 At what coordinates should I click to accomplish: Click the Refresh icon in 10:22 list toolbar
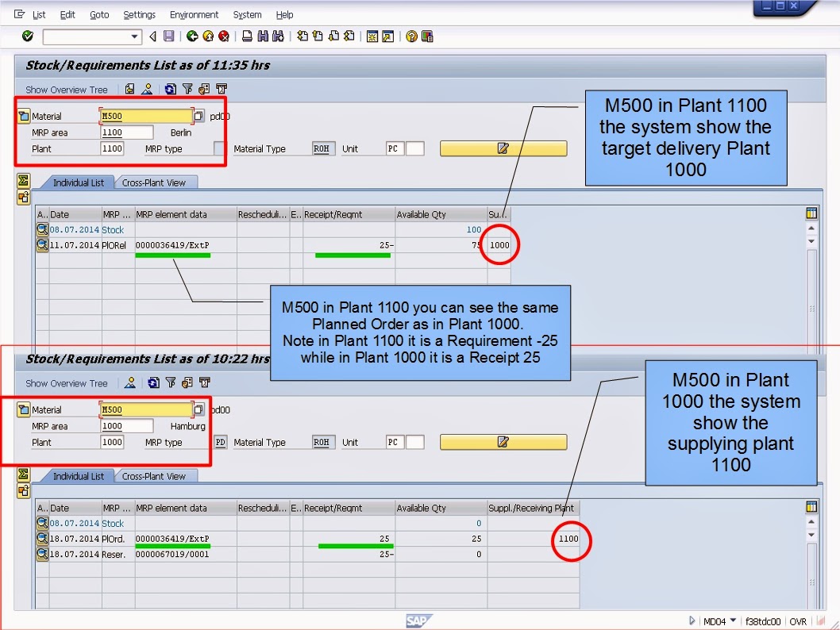coord(154,382)
